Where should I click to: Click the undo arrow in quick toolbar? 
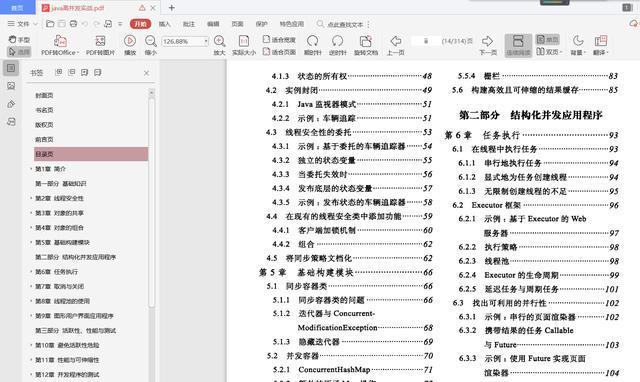point(85,24)
